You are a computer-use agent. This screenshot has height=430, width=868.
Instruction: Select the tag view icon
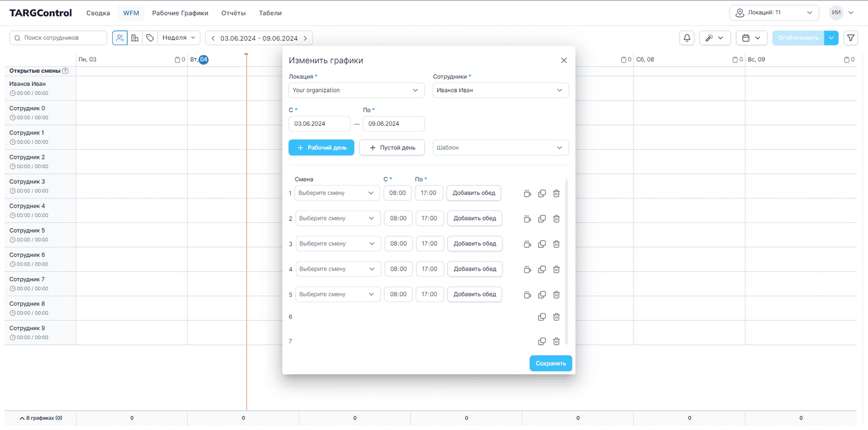pyautogui.click(x=150, y=38)
